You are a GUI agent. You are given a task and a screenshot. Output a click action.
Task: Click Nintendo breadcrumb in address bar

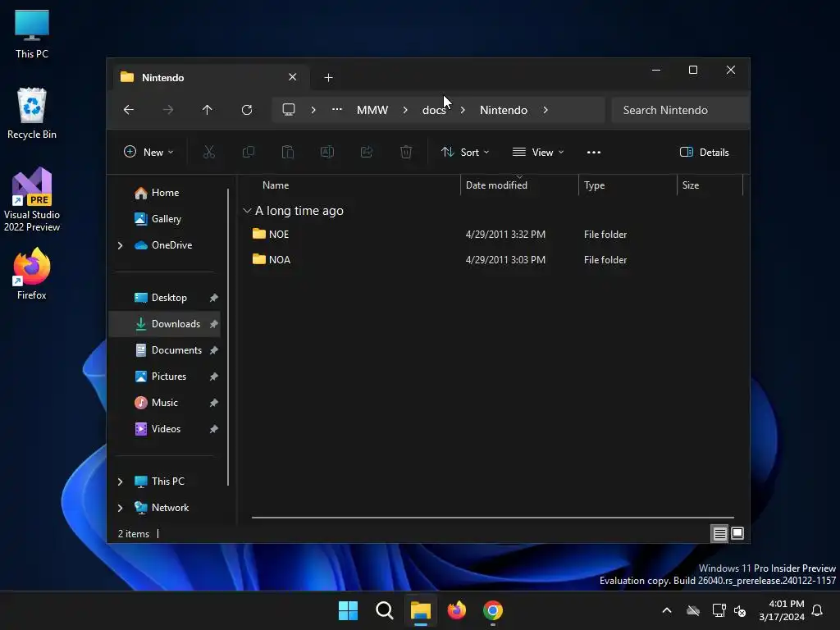click(x=504, y=110)
